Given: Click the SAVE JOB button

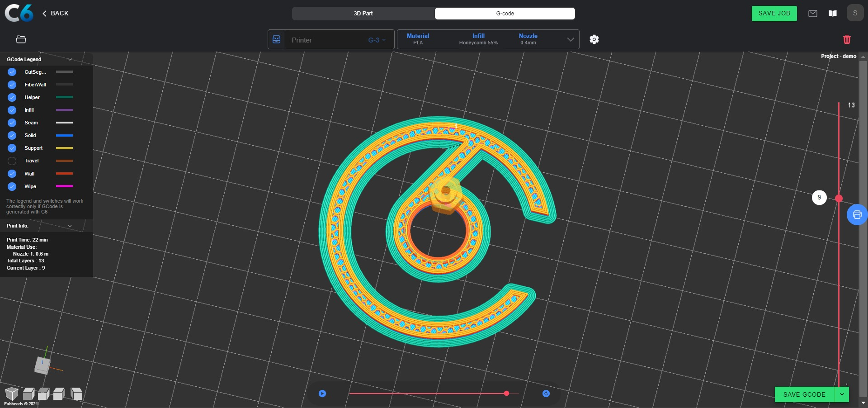Looking at the screenshot, I should click(774, 14).
